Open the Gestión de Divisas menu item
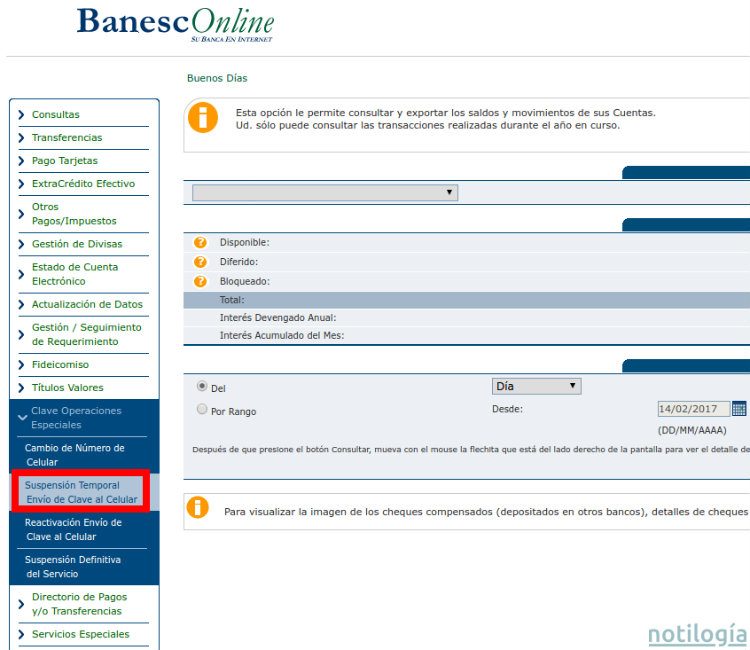 coord(77,244)
